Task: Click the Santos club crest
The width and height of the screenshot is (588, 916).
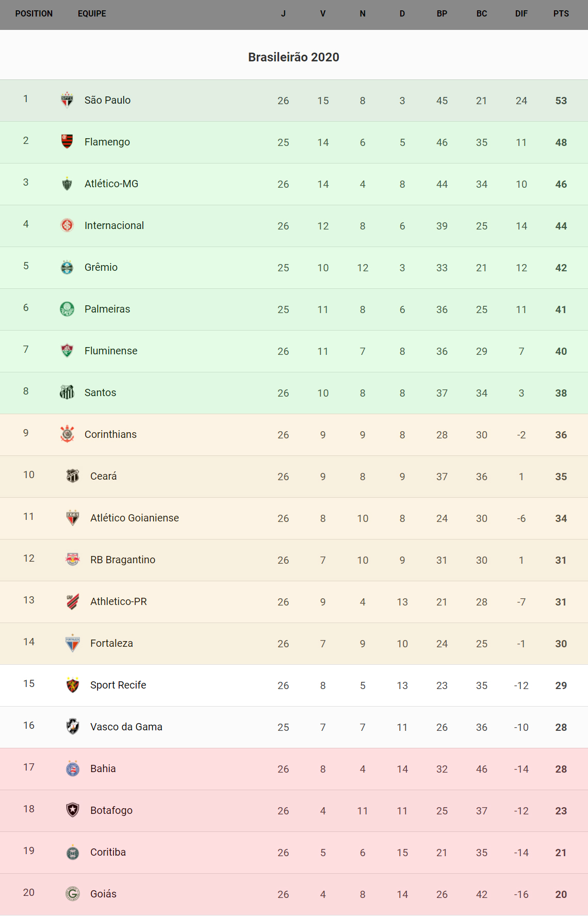Action: coord(67,392)
